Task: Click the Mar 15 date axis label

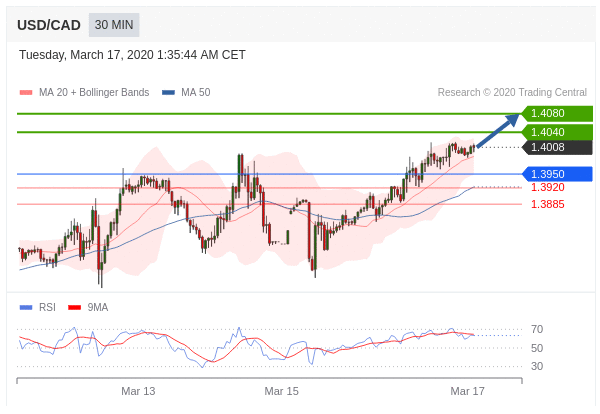Action: click(x=281, y=391)
